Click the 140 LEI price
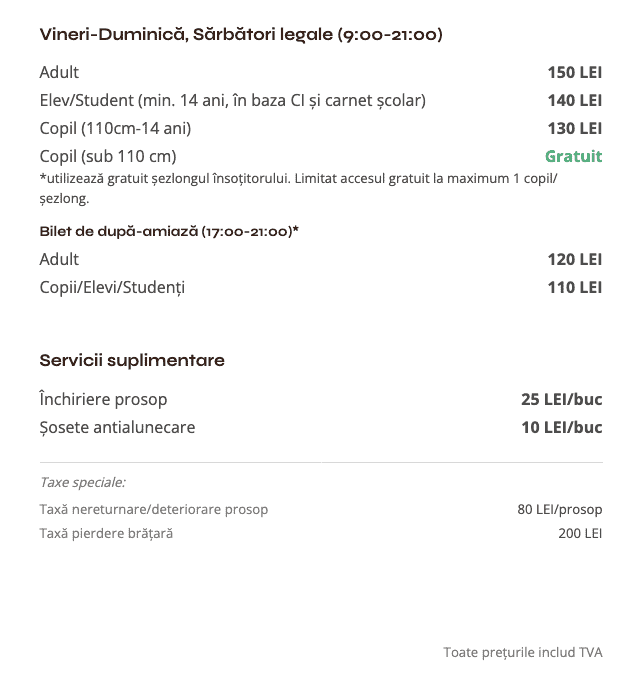This screenshot has width=643, height=681. click(574, 100)
